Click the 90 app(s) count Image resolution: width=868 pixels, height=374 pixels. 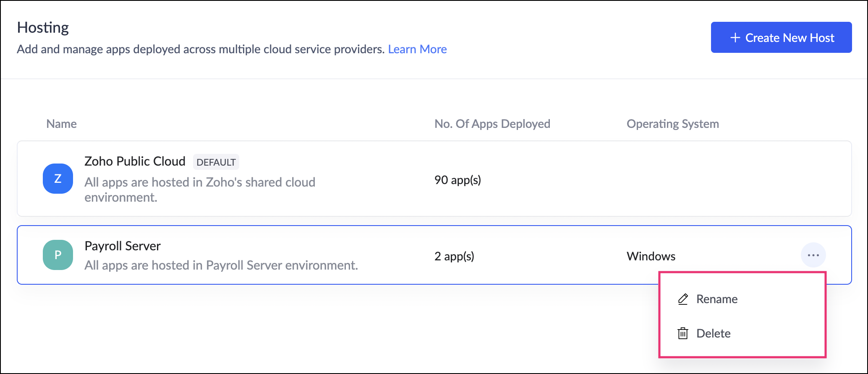(x=458, y=180)
